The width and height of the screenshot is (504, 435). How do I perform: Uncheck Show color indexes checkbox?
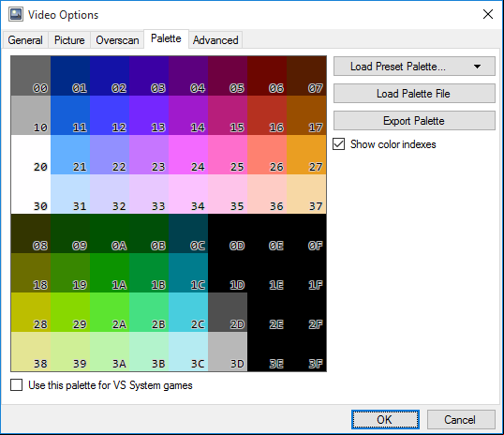[x=339, y=144]
